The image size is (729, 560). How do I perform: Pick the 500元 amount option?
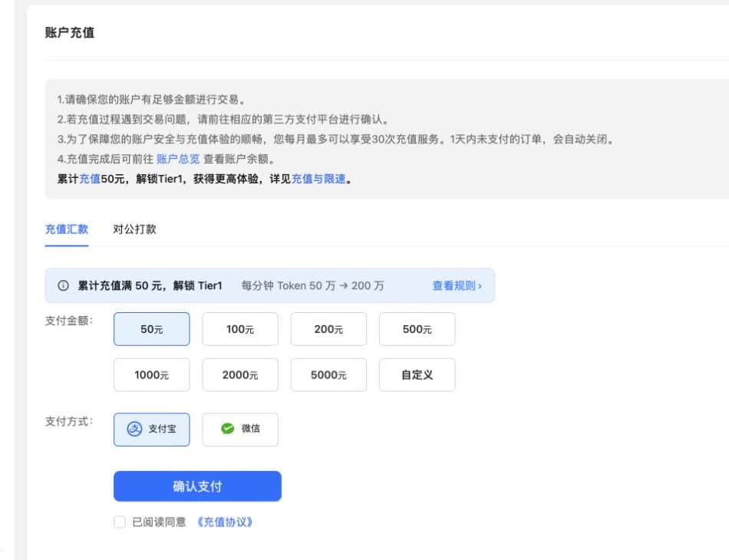tap(417, 329)
